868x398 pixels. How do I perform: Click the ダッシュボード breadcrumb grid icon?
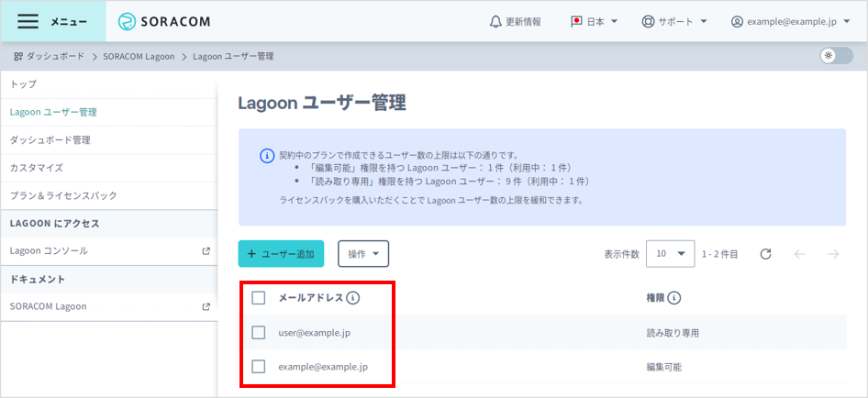pos(18,57)
